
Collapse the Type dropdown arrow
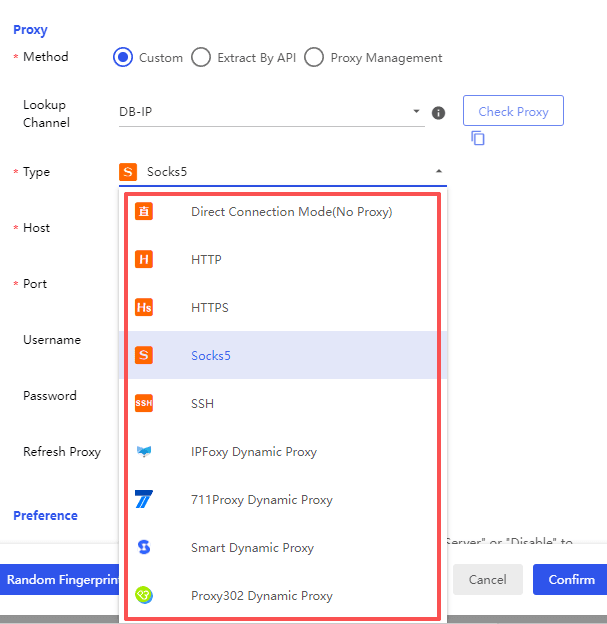pyautogui.click(x=439, y=172)
